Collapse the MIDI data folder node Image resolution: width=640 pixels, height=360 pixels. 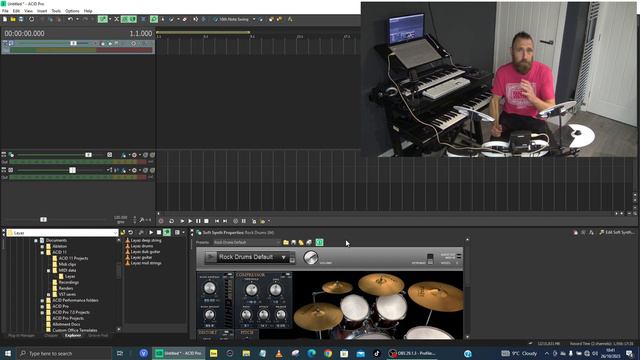pos(49,271)
